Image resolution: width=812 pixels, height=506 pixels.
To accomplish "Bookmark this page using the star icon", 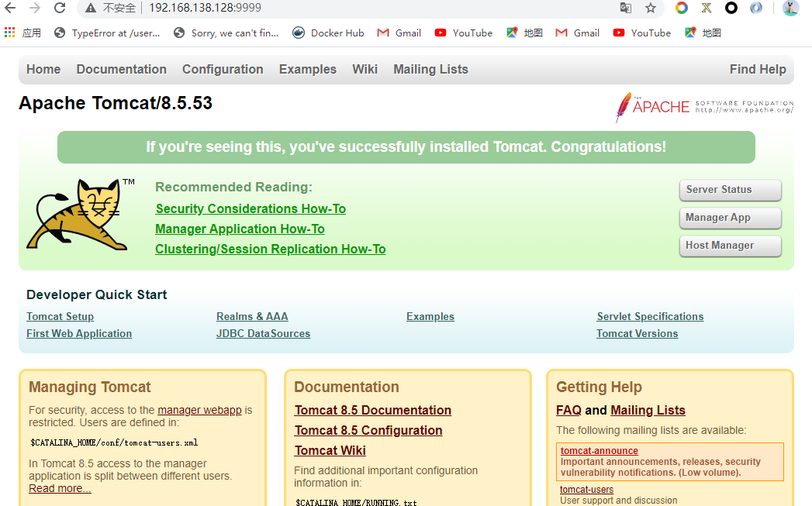I will click(x=651, y=10).
